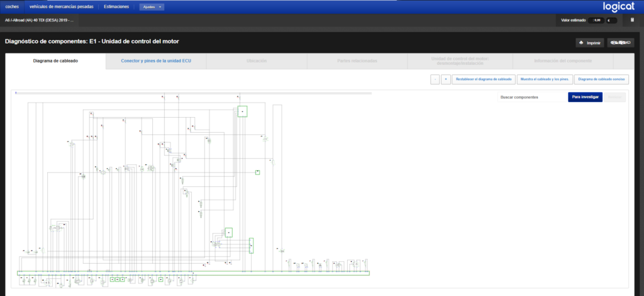
Task: Select the A6 /-Allroad 40 TDI vehicle tab
Action: click(x=38, y=20)
